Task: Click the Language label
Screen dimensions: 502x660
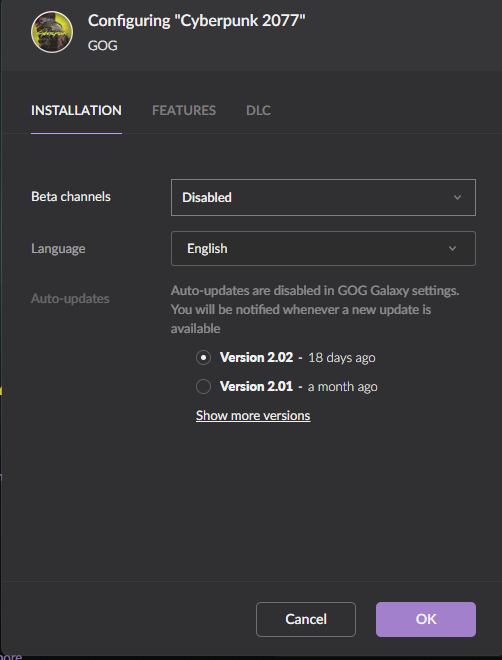Action: [x=58, y=248]
